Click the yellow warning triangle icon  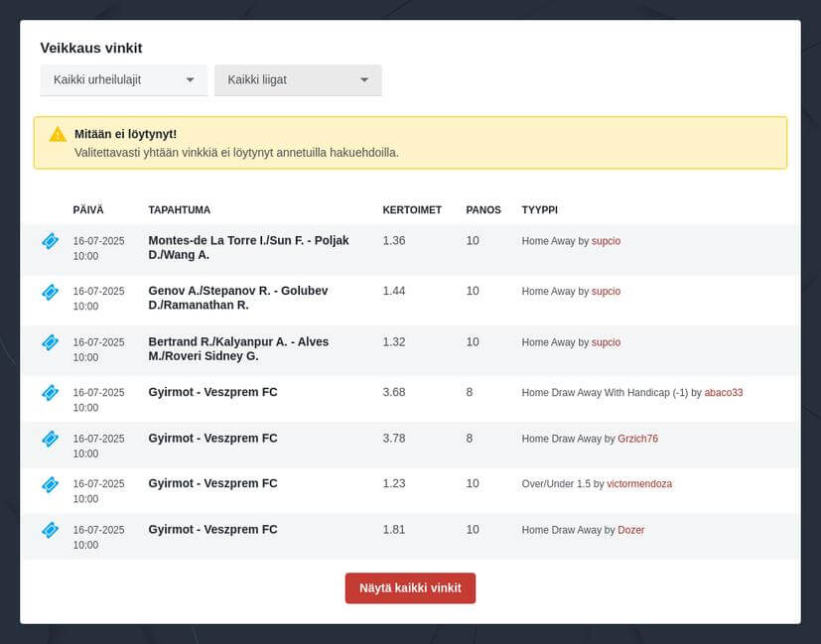58,134
